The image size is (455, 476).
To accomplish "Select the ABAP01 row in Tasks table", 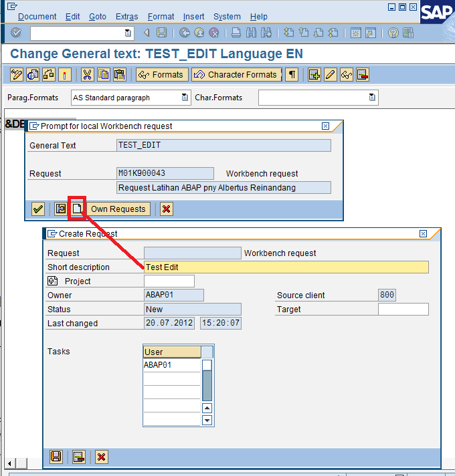I will 172,365.
